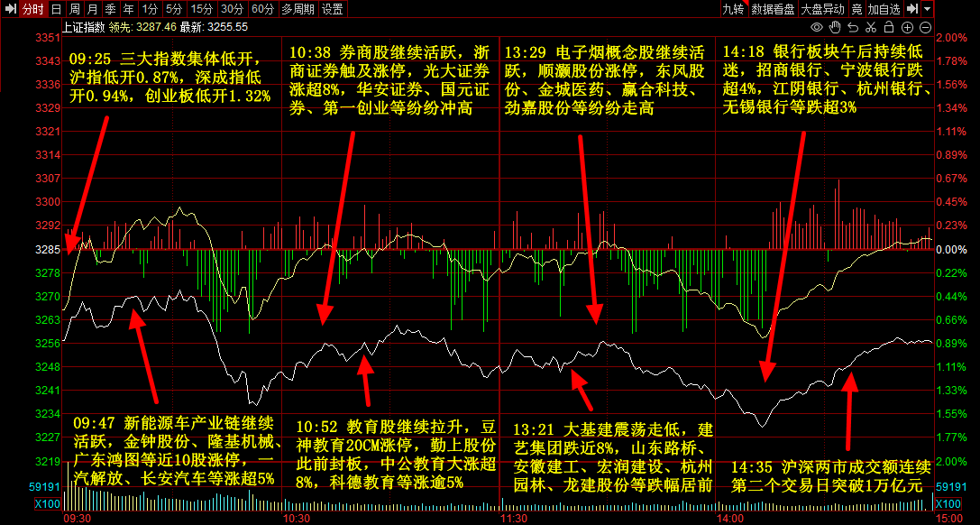Select the 5分 five-minute period tab
Image resolution: width=980 pixels, height=525 pixels.
pyautogui.click(x=173, y=9)
